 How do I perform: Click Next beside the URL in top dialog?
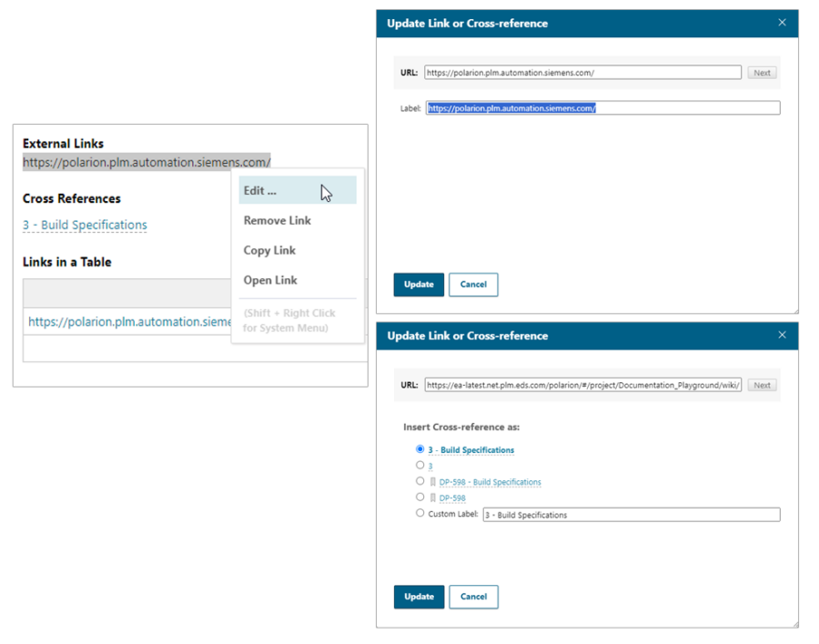762,72
